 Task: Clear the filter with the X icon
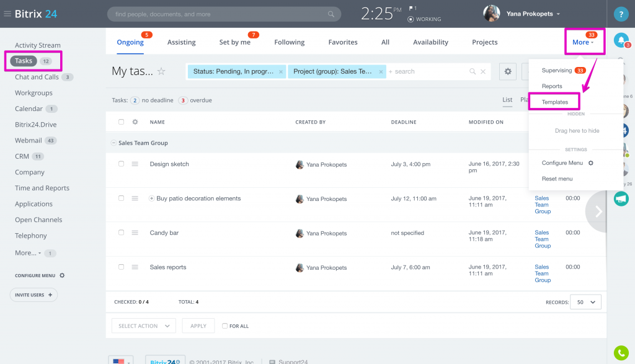coord(482,71)
